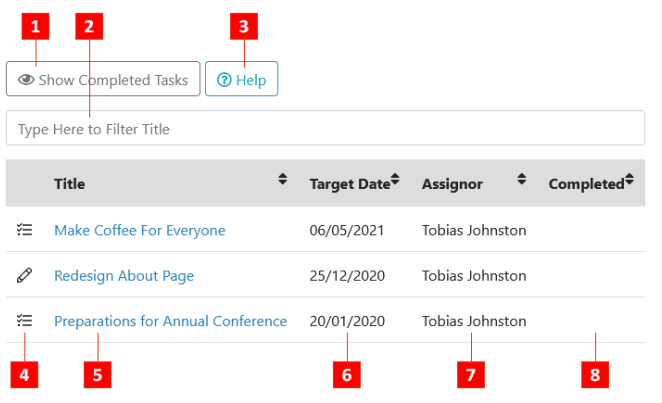Click the Assignor column header
Image resolution: width=662 pixels, height=403 pixels.
(x=452, y=184)
